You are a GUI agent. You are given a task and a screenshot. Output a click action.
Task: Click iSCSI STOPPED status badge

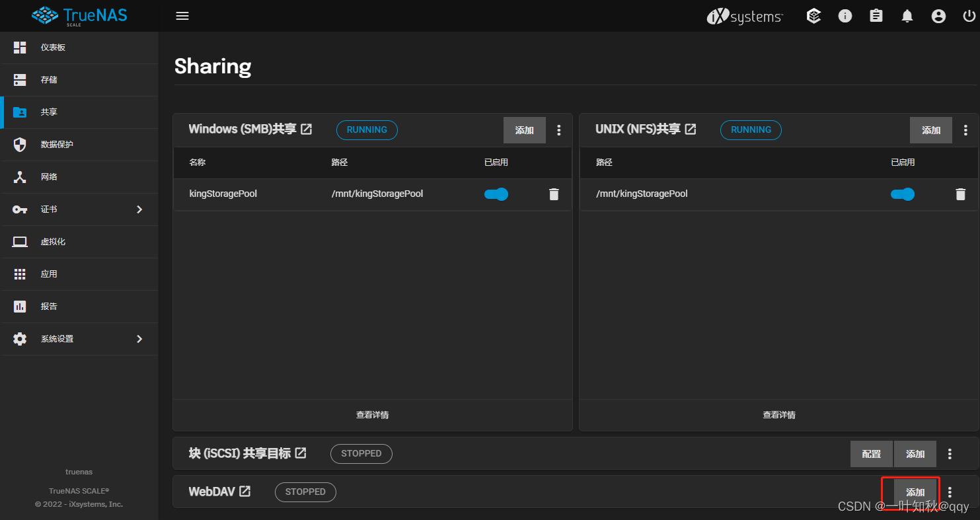[361, 454]
